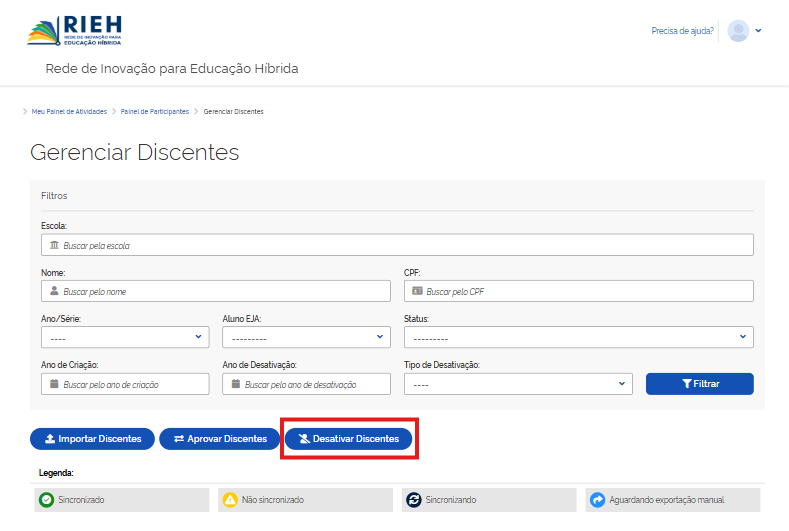
Task: Open the Aluno EJA dropdown
Action: coord(306,337)
